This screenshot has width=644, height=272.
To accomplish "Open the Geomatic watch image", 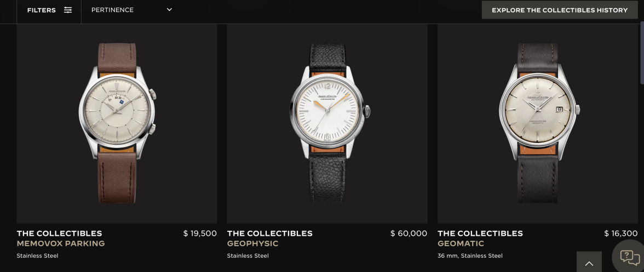I will pos(538,123).
